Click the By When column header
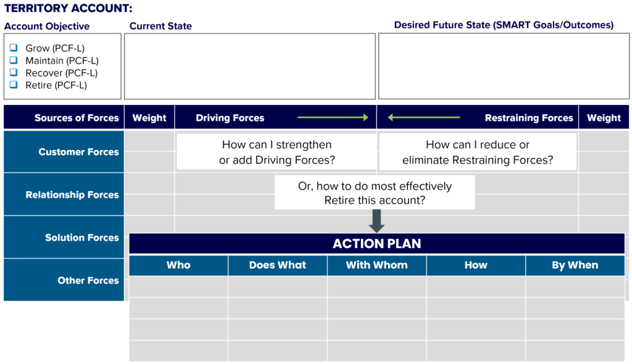 (575, 265)
